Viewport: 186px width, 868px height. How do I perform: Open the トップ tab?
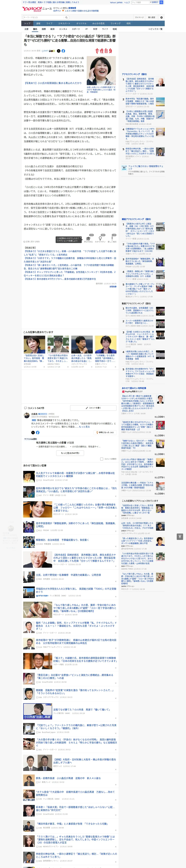[x=27, y=24]
